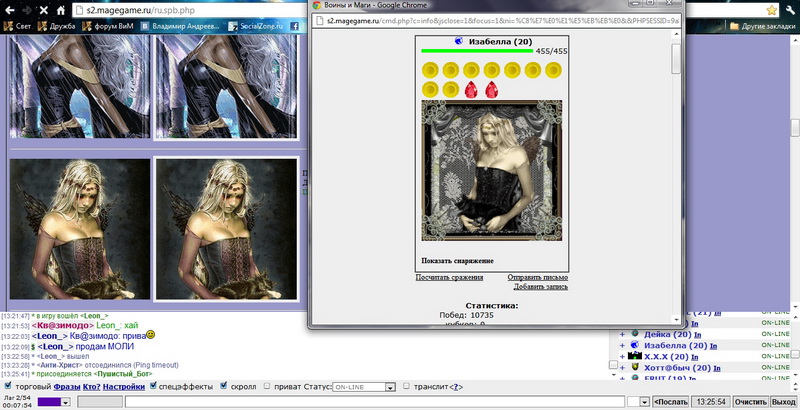Click the translit help question mark link
Image resolution: width=800 pixels, height=410 pixels.
[x=456, y=387]
